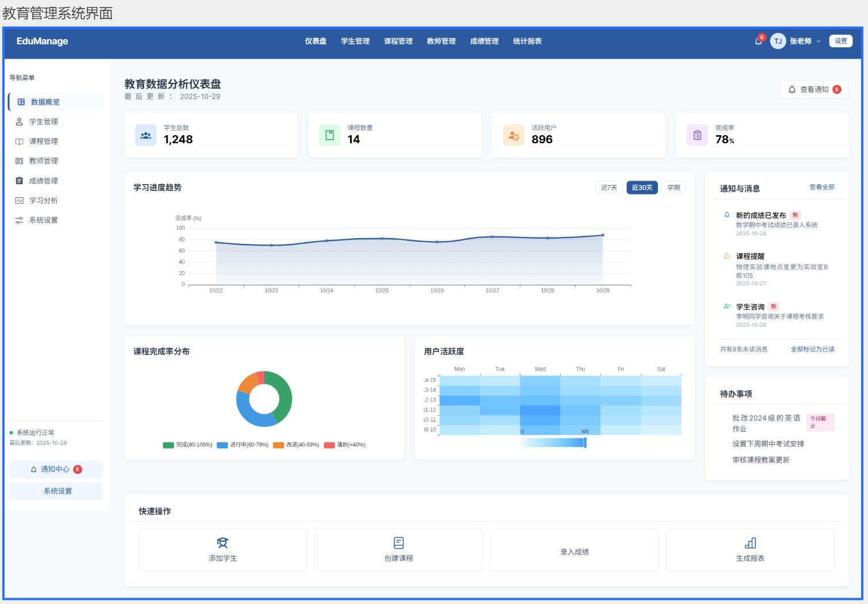The height and width of the screenshot is (604, 868).
Task: Open 成绩管理 in the sidebar menu
Action: tap(44, 181)
